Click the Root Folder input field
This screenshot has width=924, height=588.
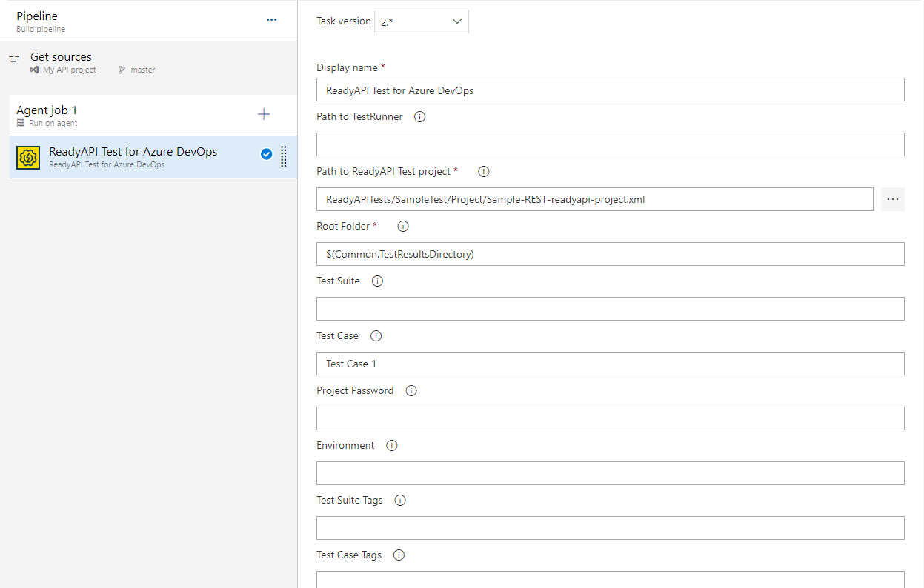point(611,254)
